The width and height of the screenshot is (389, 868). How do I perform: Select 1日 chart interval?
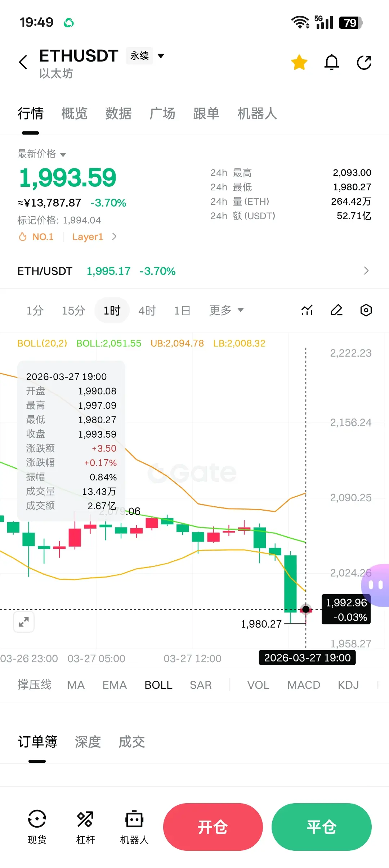click(182, 310)
